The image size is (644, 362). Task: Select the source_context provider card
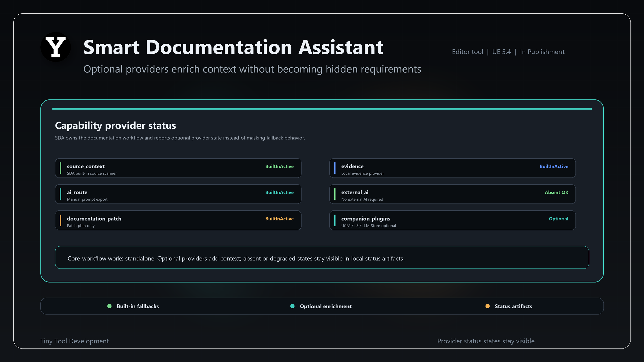tap(178, 168)
